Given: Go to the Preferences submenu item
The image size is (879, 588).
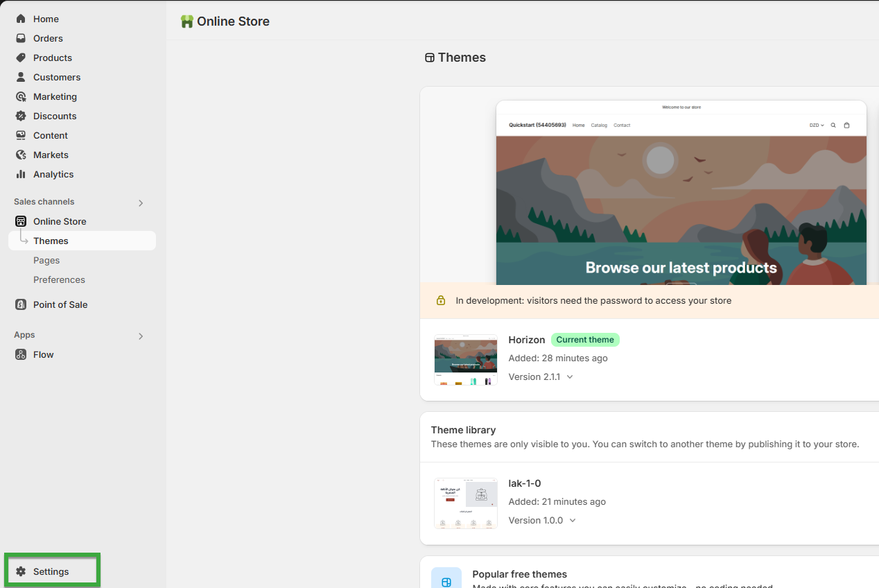Looking at the screenshot, I should pyautogui.click(x=59, y=279).
